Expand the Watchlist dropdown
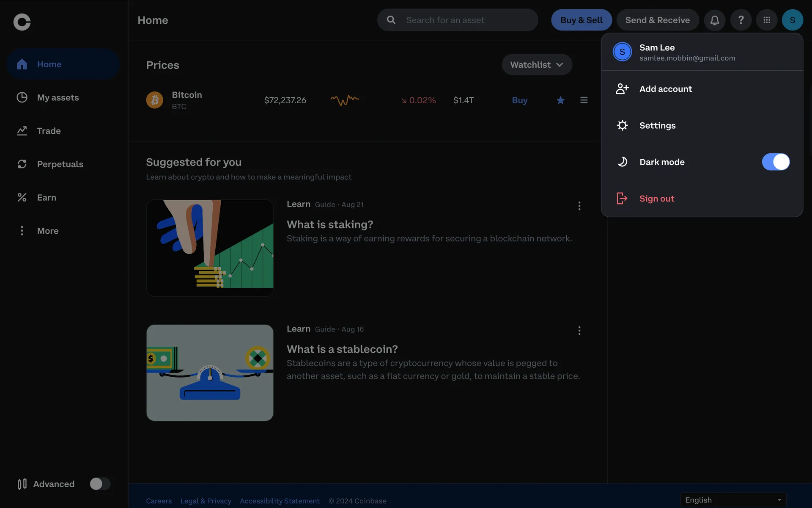The image size is (812, 508). 537,65
